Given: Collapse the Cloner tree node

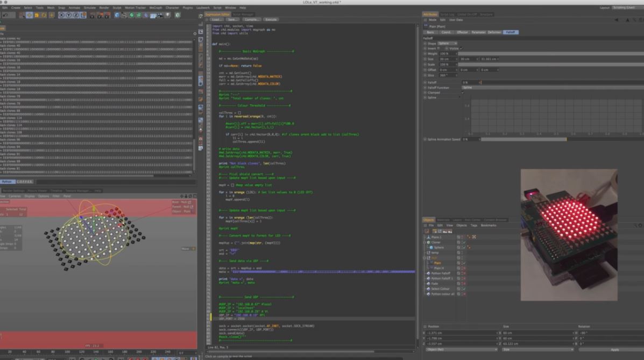Looking at the screenshot, I should pyautogui.click(x=424, y=242).
